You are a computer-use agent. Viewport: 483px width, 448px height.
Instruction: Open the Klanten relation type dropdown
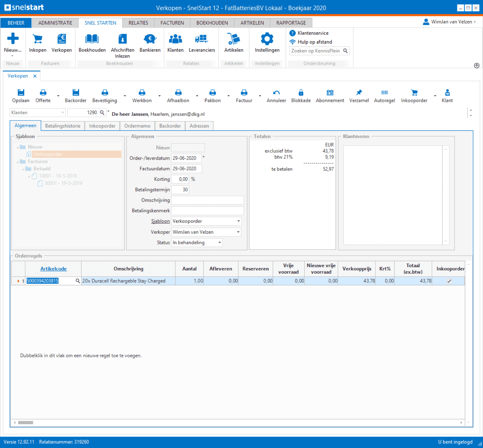[63, 113]
